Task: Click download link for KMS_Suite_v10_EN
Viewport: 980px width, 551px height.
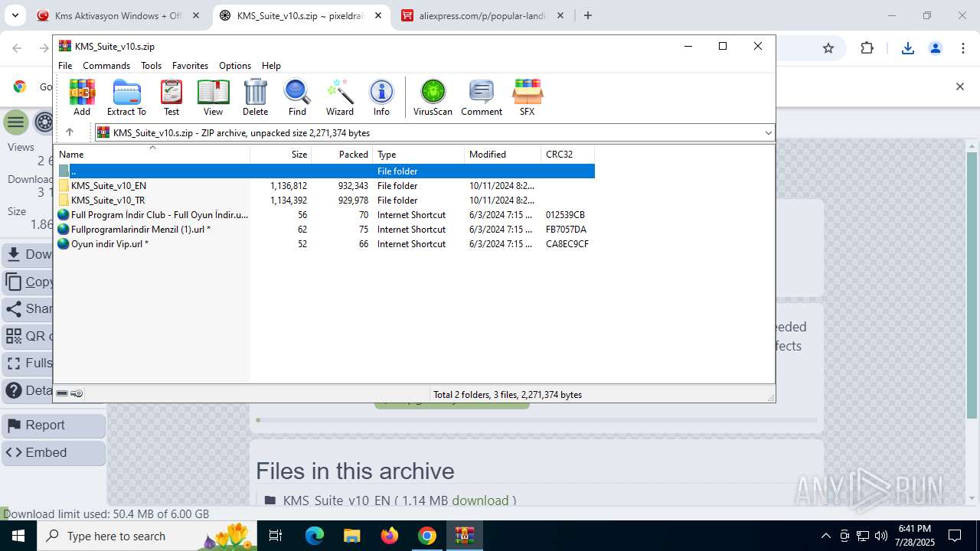Action: 480,500
